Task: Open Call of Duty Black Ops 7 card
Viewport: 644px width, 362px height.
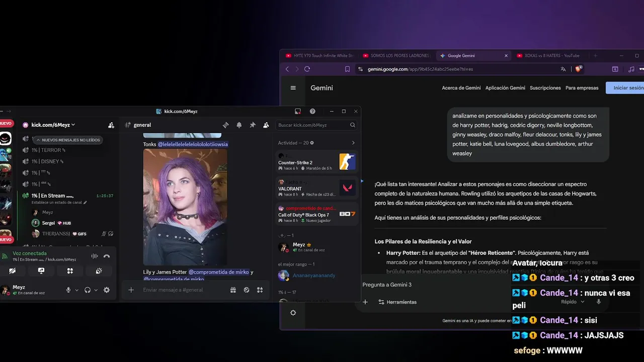Action: 317,214
